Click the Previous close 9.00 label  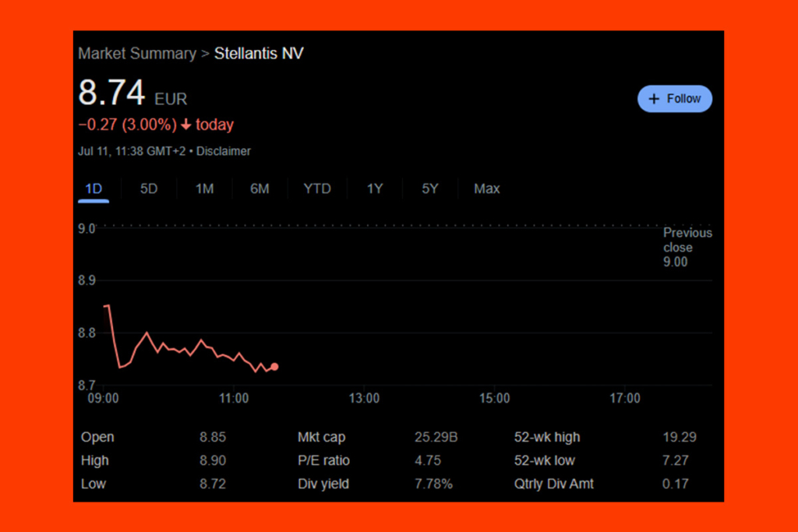687,247
